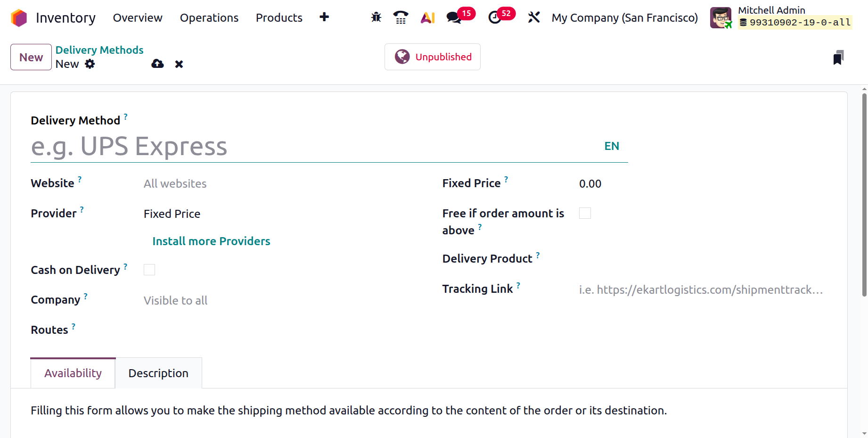
Task: Click the Install more Providers link
Action: pos(211,241)
